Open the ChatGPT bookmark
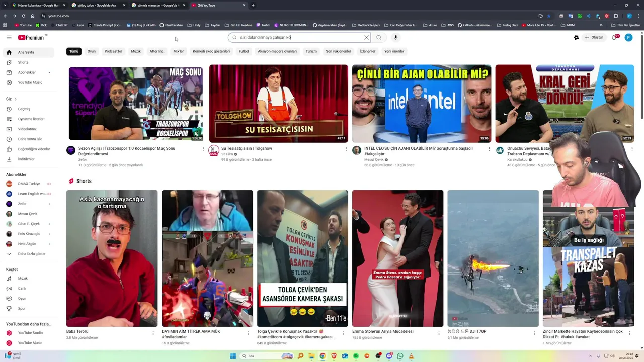Viewport: 644px width, 362px height. point(59,25)
